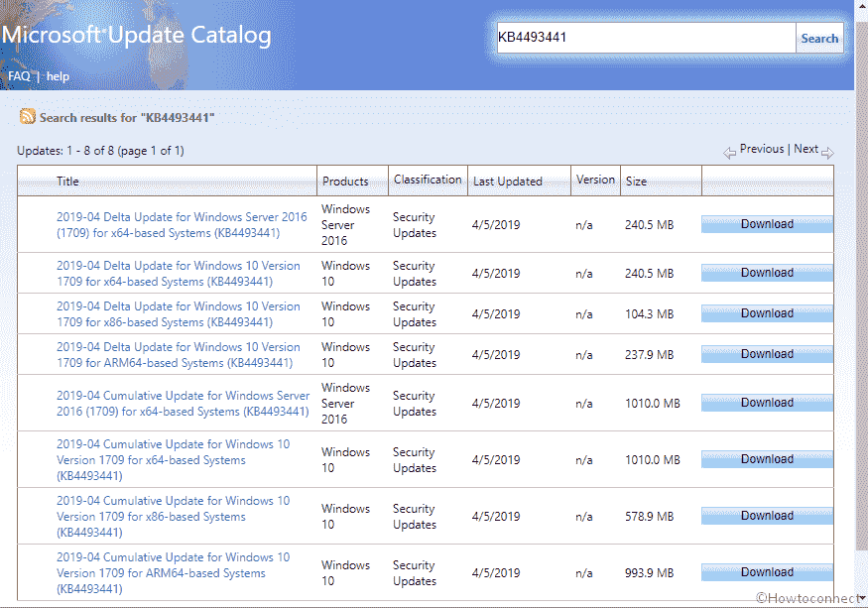Sort results by Version column
This screenshot has width=868, height=608.
click(595, 180)
